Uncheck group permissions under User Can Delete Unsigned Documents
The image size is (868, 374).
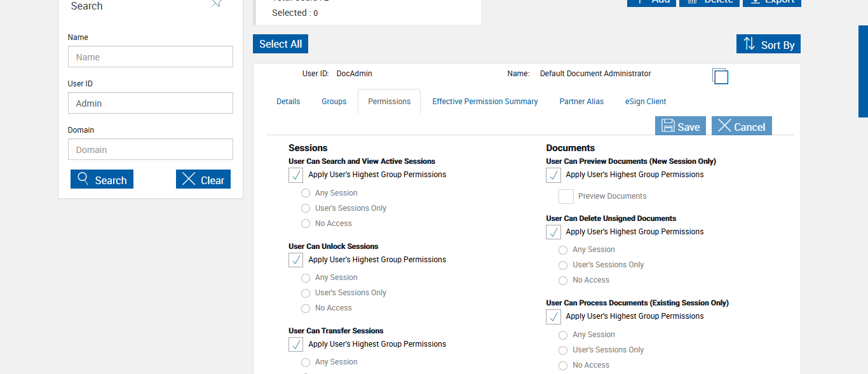553,232
